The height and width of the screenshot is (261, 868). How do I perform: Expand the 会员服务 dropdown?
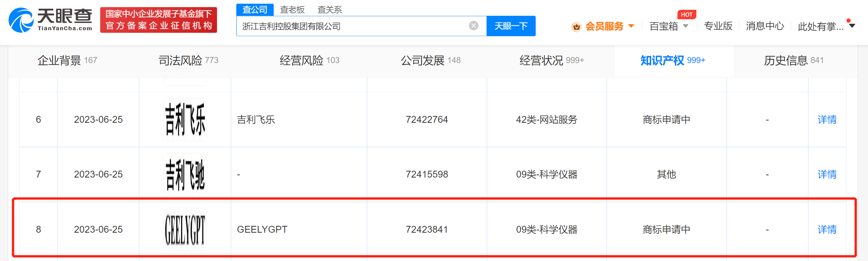click(x=631, y=26)
